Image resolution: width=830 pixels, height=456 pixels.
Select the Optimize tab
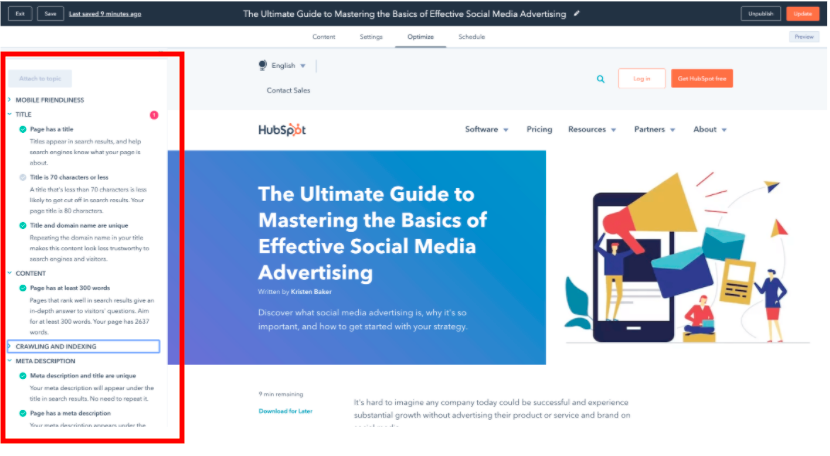421,37
